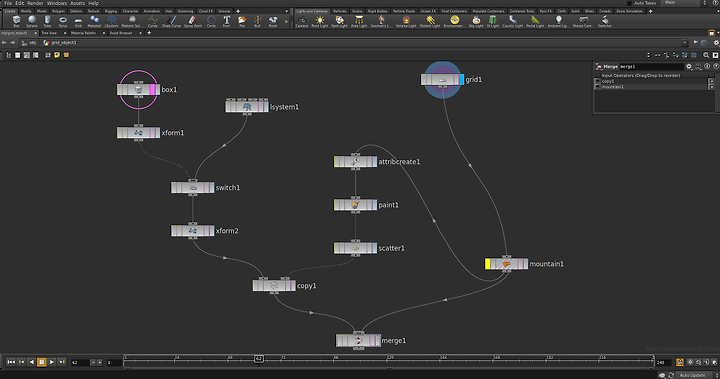Toggle the copy1 input checkbox in merge list
Viewport: 720px width, 379px height.
pyautogui.click(x=597, y=81)
